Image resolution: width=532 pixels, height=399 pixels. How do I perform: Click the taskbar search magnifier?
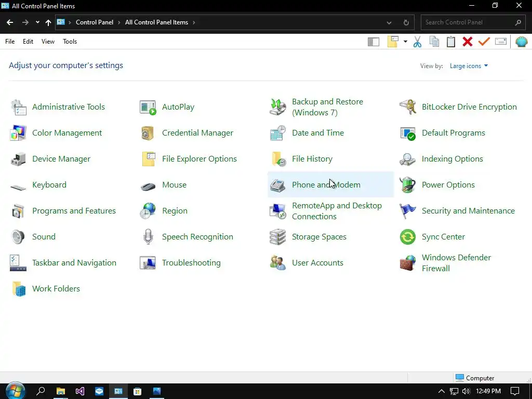(41, 391)
